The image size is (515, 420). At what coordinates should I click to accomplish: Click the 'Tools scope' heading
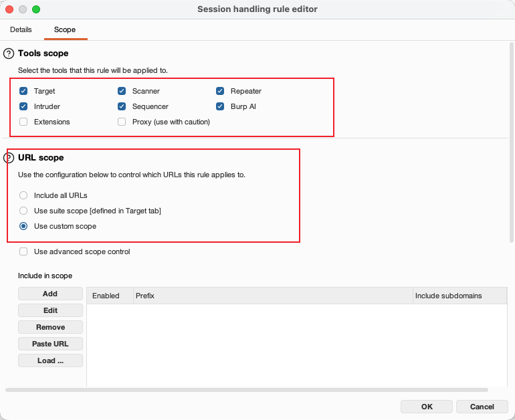43,54
